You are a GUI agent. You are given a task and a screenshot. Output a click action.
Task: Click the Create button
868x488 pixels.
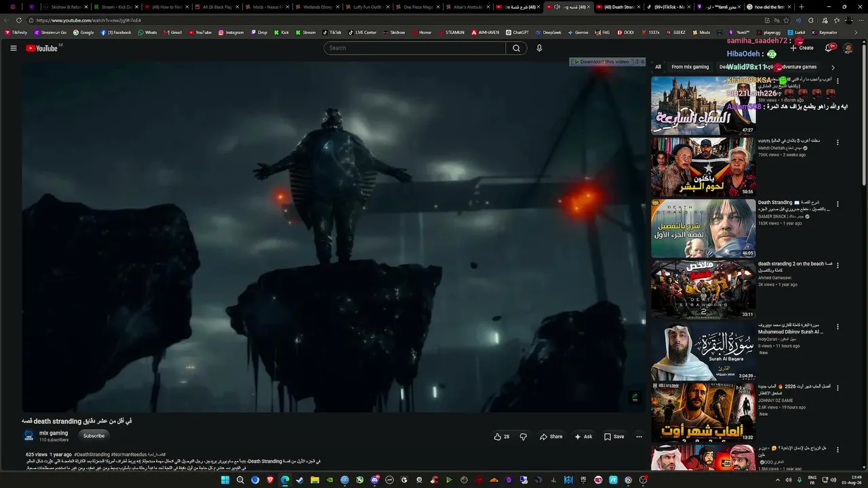802,48
